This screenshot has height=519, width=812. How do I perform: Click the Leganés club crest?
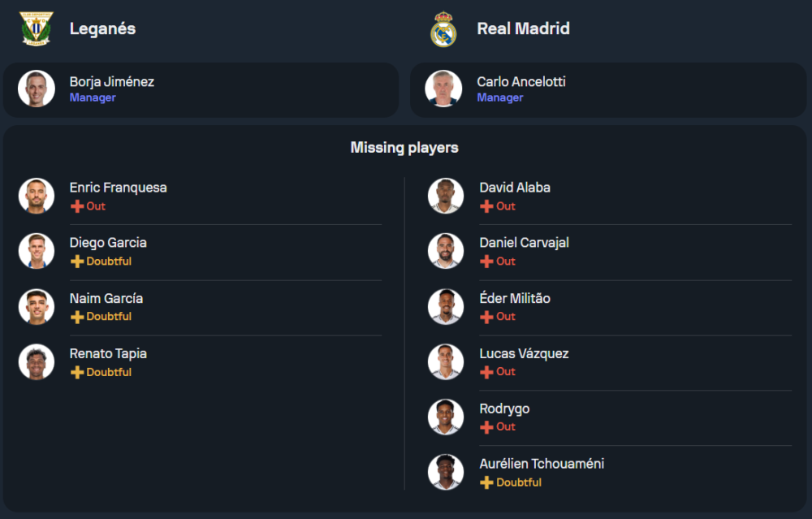(37, 28)
